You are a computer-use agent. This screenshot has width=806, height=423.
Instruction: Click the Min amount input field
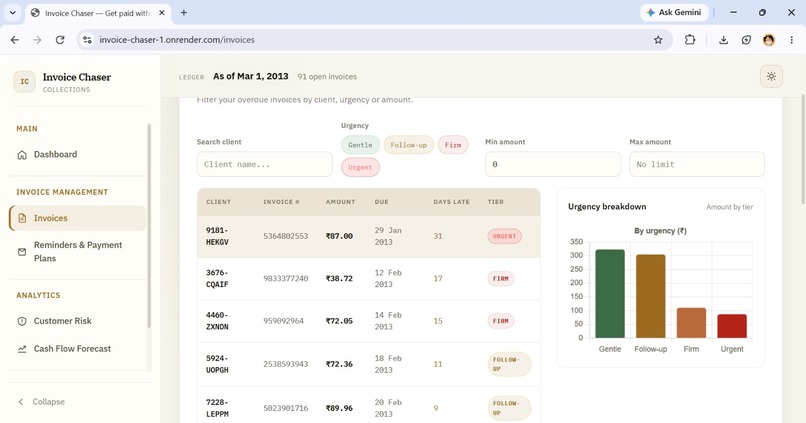(553, 164)
